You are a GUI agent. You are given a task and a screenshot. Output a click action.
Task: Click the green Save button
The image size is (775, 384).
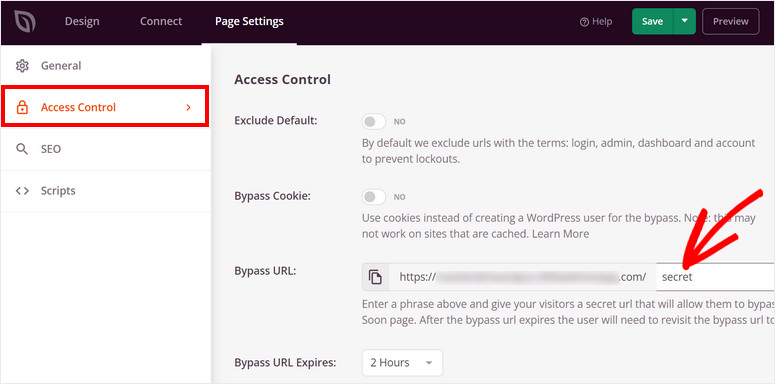[x=652, y=21]
